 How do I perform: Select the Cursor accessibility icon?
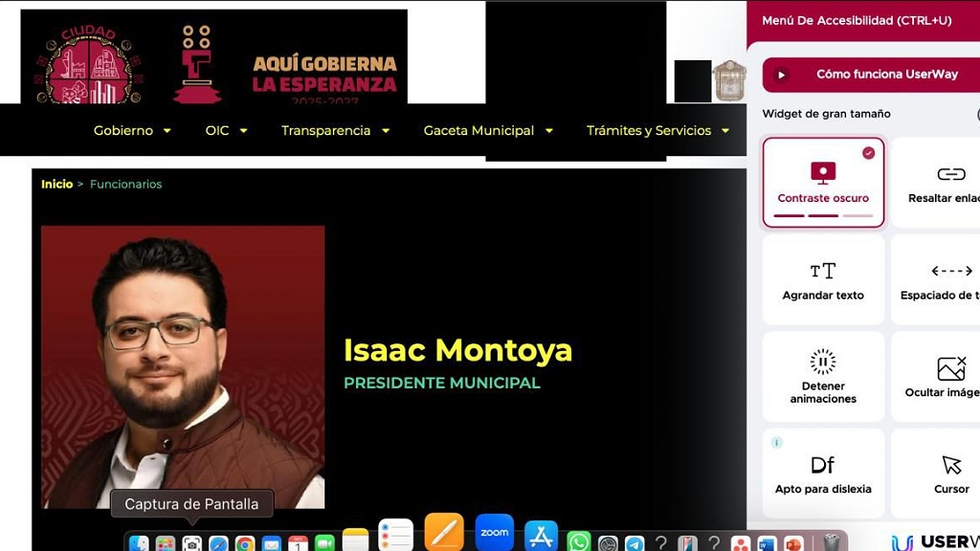point(951,465)
